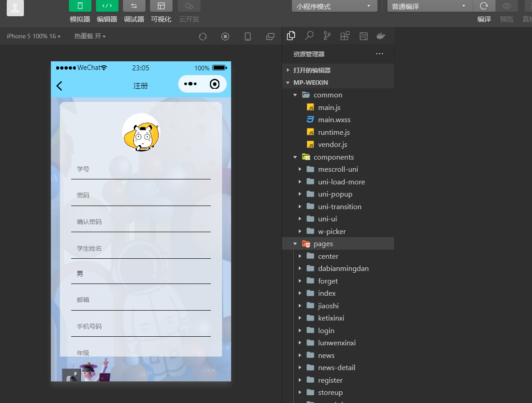Screen dimensions: 532x403
Task: Expand the center folder
Action: pos(338,256)
